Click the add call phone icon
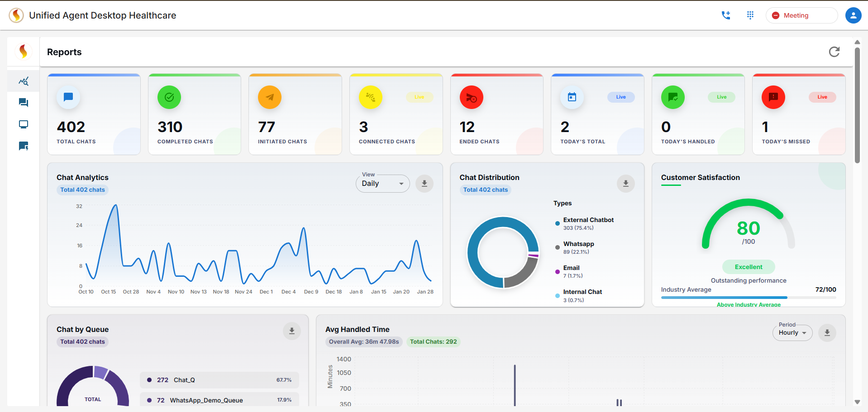The width and height of the screenshot is (868, 412). click(726, 15)
